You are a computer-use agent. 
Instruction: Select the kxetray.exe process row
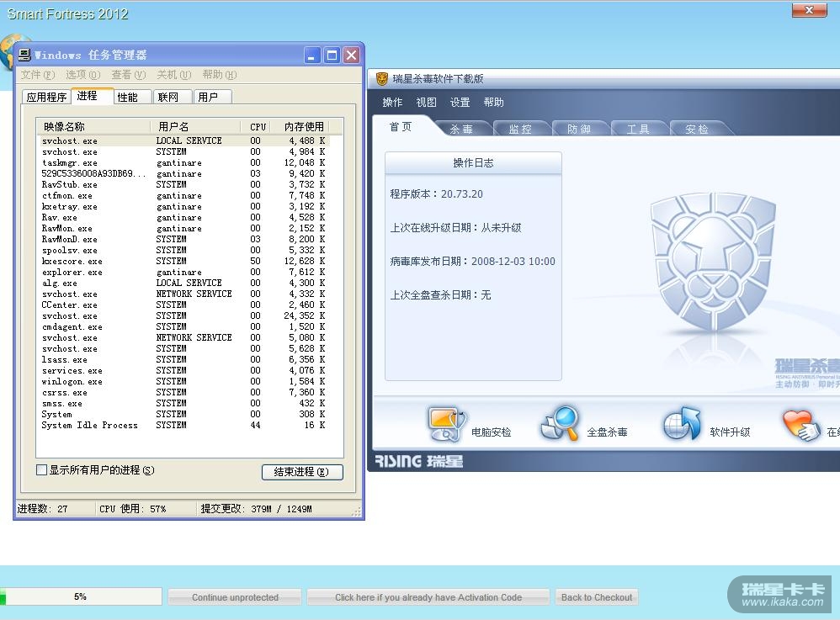[x=183, y=207]
